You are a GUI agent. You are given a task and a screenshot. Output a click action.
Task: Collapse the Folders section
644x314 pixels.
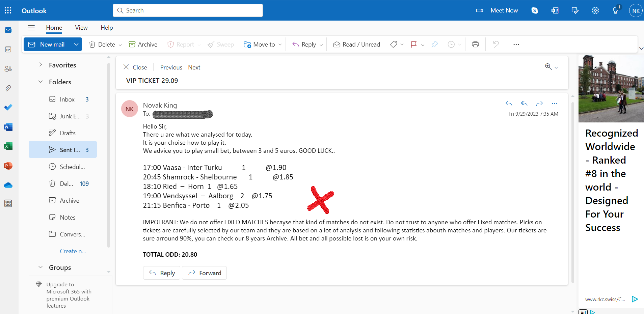41,82
